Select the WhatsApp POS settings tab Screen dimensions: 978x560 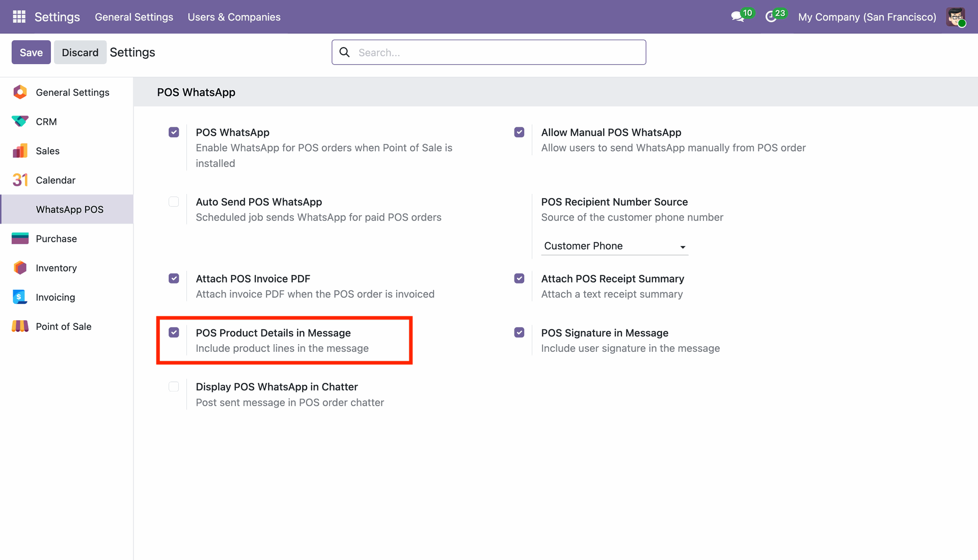67,209
